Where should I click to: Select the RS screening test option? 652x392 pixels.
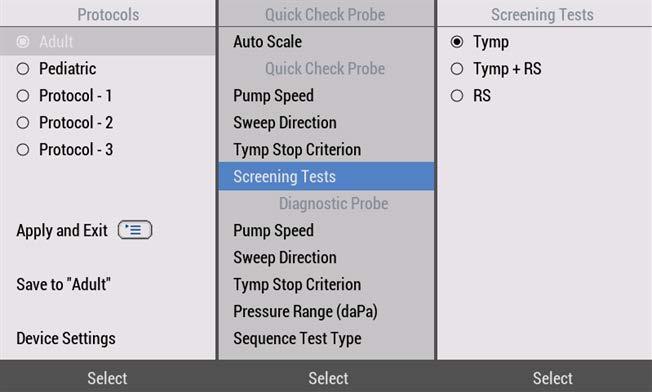click(457, 96)
